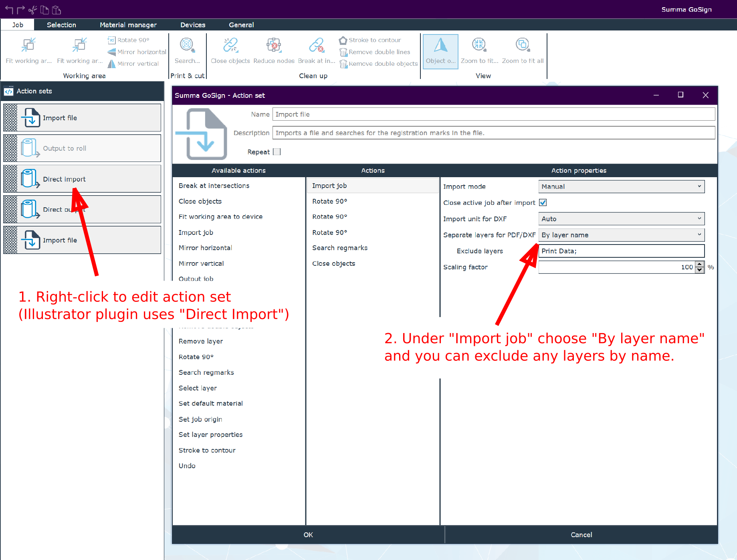Image resolution: width=737 pixels, height=560 pixels.
Task: Open the Devices ribbon tab
Action: (x=193, y=25)
